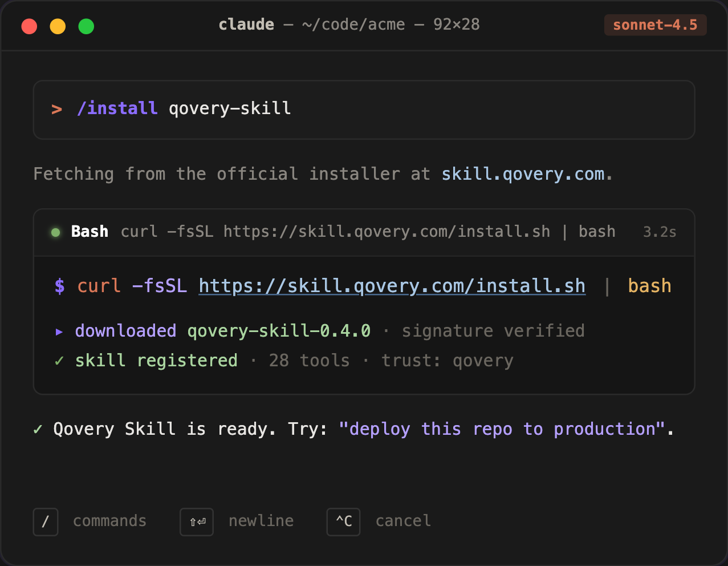Click green checkmark before 'skill registered'
Image resolution: width=728 pixels, height=566 pixels.
tap(59, 361)
